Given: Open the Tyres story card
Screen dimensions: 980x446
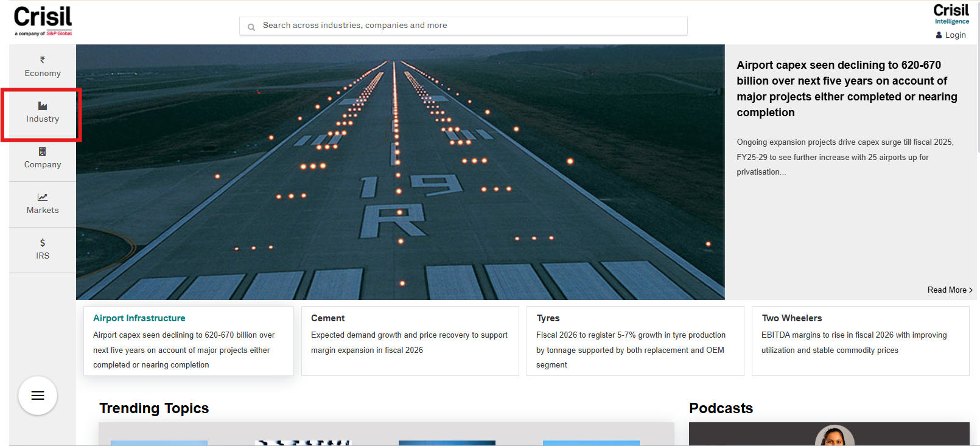Looking at the screenshot, I should [x=635, y=341].
